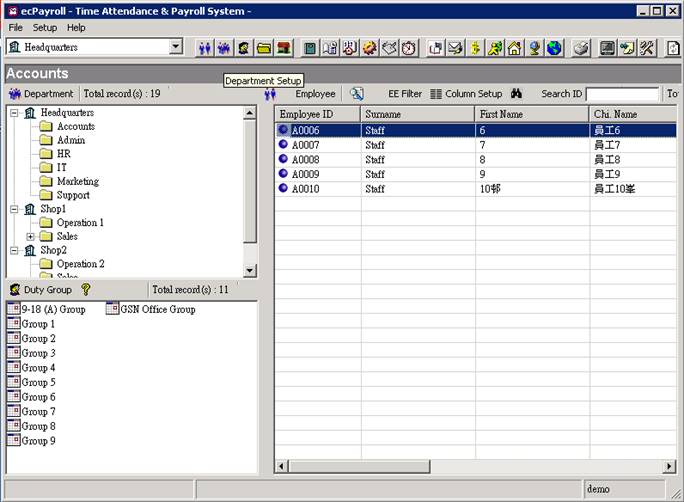Select the 9-18 (A) Group duty group
Image resolution: width=684 pixels, height=502 pixels.
click(47, 309)
